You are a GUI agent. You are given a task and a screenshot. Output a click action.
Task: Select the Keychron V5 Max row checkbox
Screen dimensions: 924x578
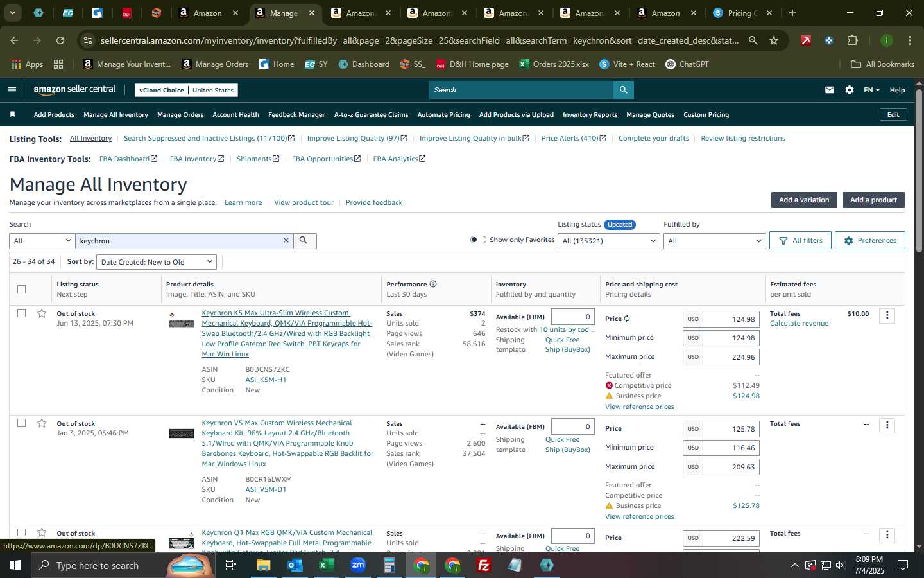pyautogui.click(x=21, y=423)
